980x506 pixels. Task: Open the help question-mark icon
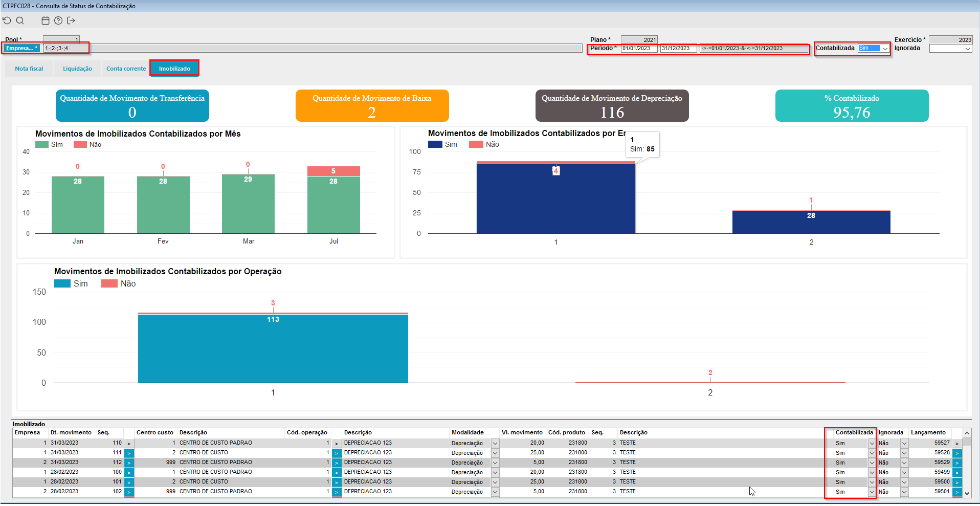pyautogui.click(x=58, y=20)
